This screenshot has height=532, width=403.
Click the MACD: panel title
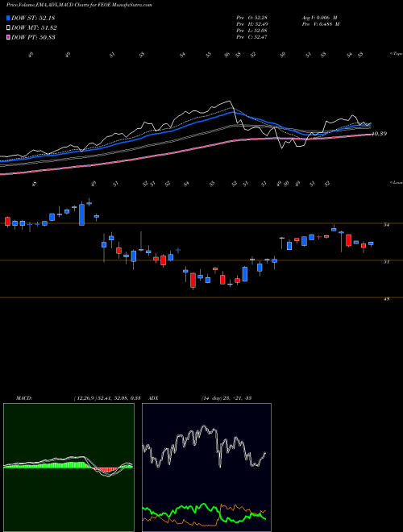[23, 398]
